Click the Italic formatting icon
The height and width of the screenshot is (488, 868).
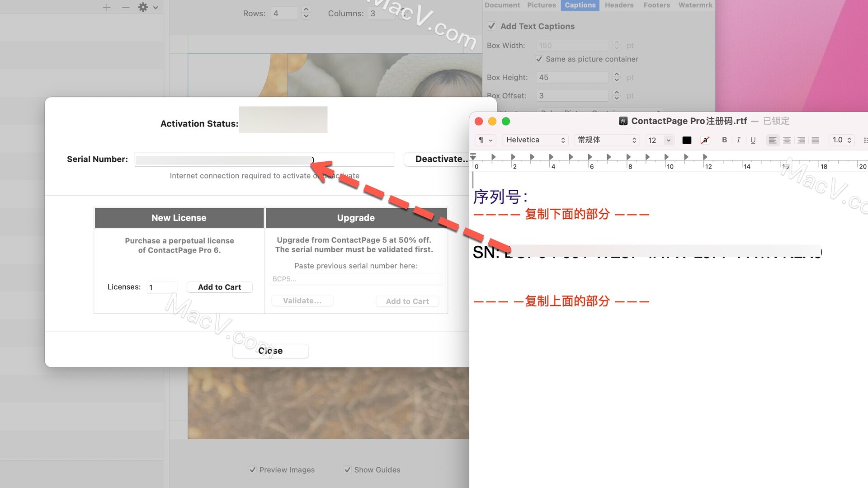click(738, 140)
